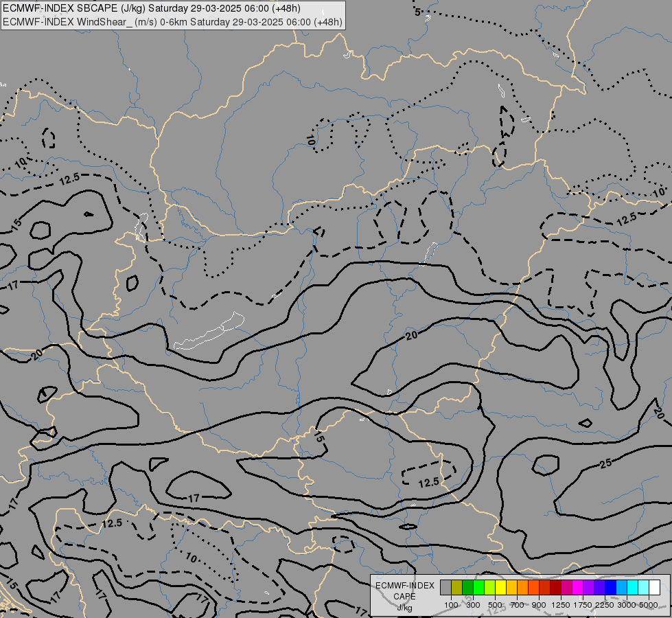Select the dark green legend swatch
This screenshot has height=618, width=672.
[468, 588]
